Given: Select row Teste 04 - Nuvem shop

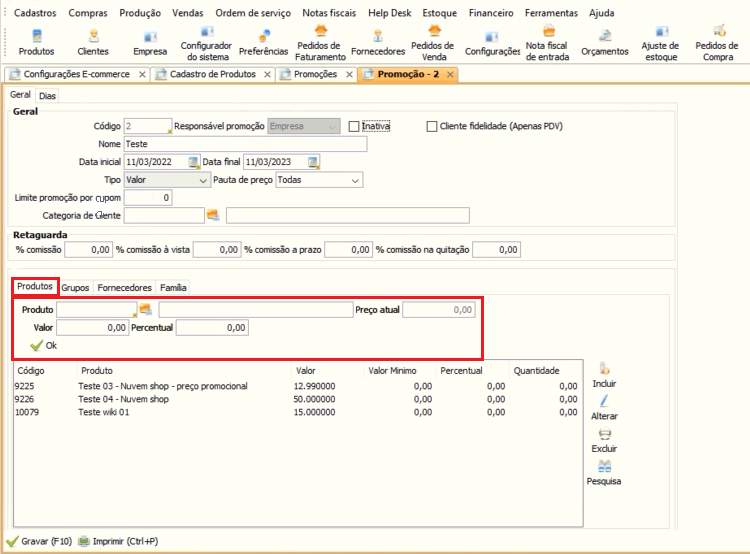Looking at the screenshot, I should pyautogui.click(x=298, y=399).
